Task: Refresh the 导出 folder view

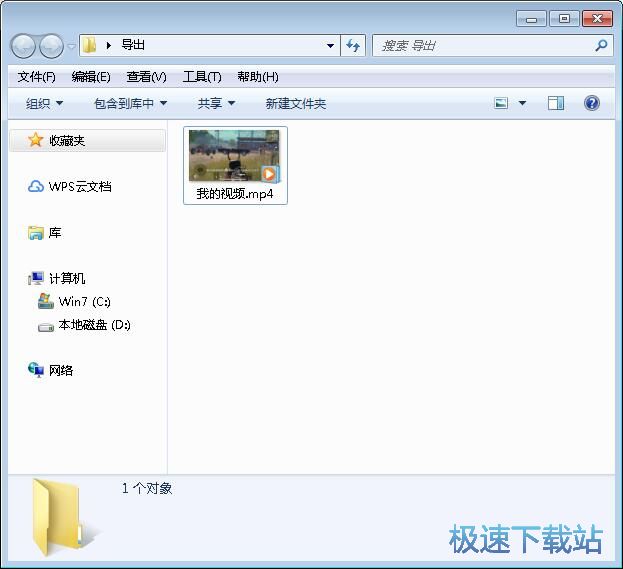Action: click(353, 46)
